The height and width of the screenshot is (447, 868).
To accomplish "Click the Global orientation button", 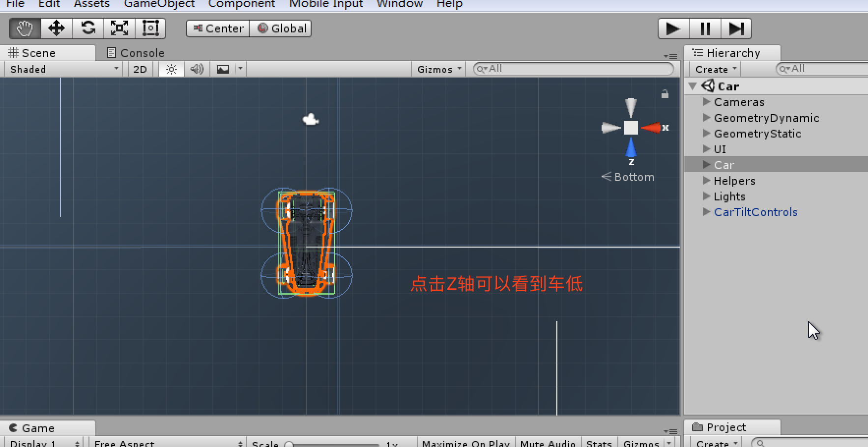I will coord(281,28).
